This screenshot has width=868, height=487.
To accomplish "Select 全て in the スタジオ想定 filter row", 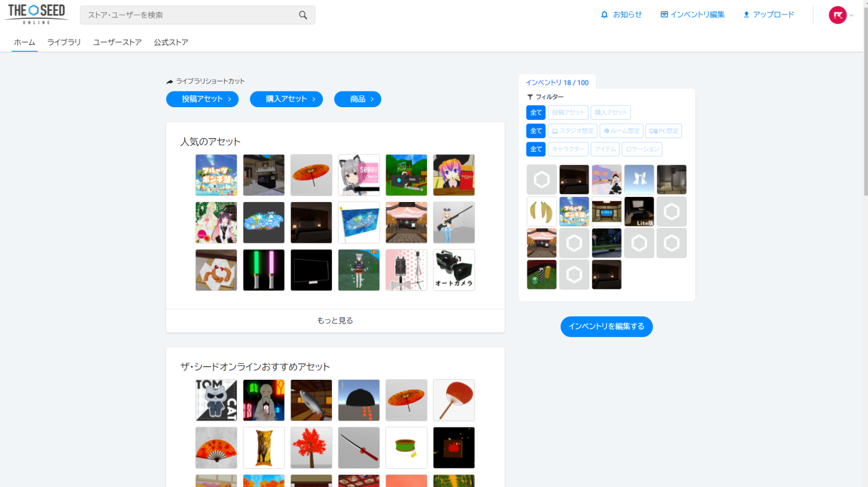I will coord(536,131).
